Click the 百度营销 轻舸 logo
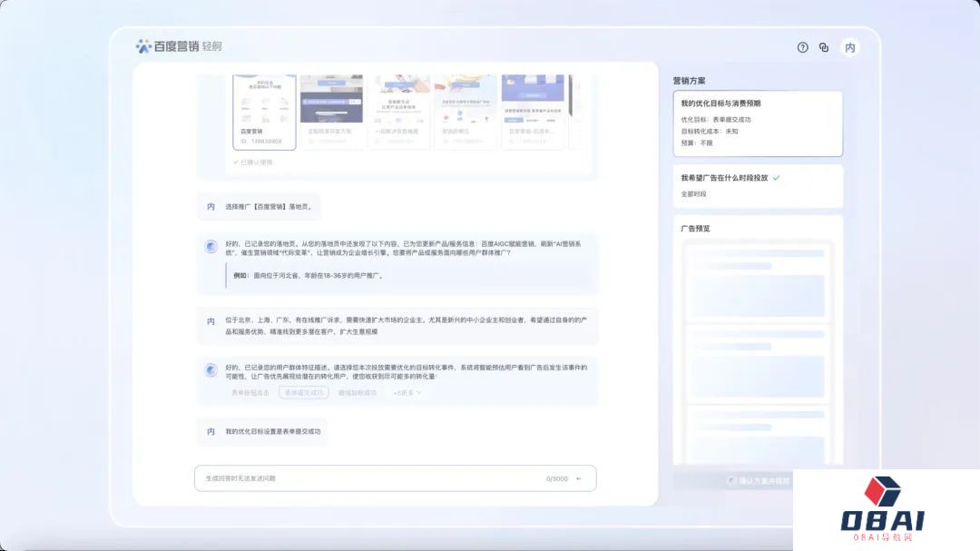The height and width of the screenshot is (551, 980). [x=179, y=46]
